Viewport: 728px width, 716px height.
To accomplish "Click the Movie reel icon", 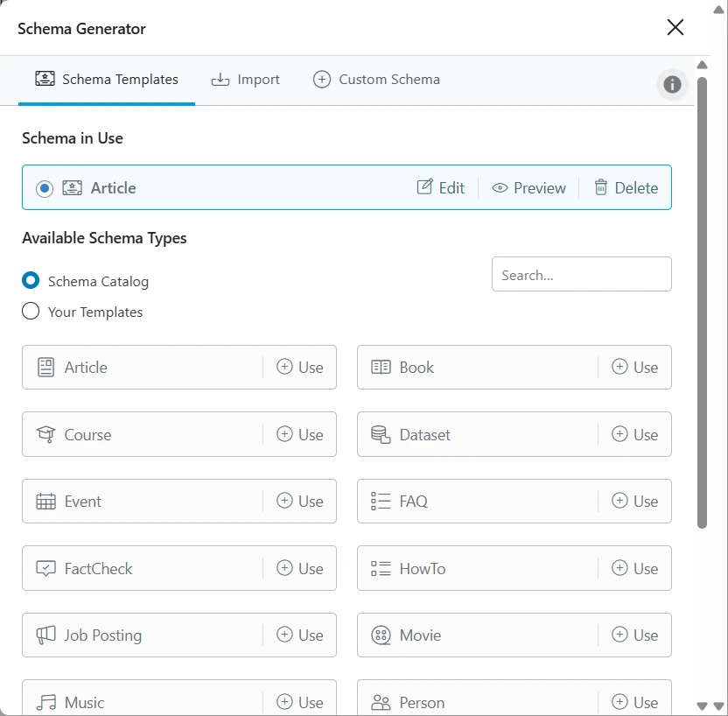I will pos(381,635).
